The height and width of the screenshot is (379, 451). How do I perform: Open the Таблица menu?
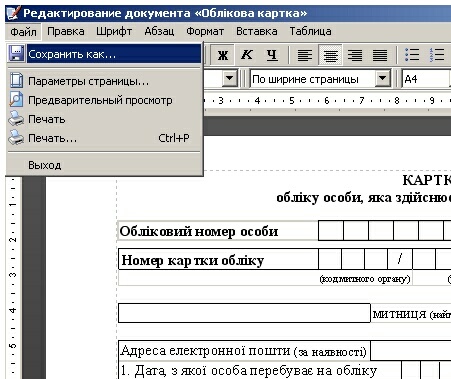(x=310, y=31)
